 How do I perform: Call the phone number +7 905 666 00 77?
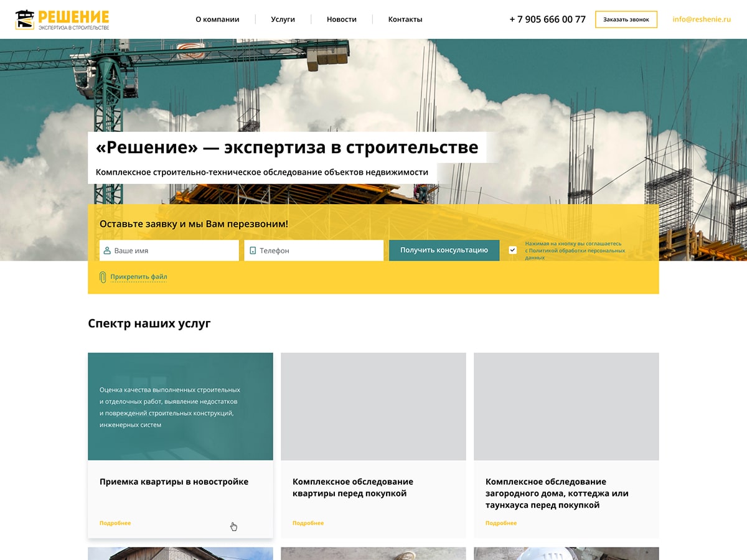[547, 19]
